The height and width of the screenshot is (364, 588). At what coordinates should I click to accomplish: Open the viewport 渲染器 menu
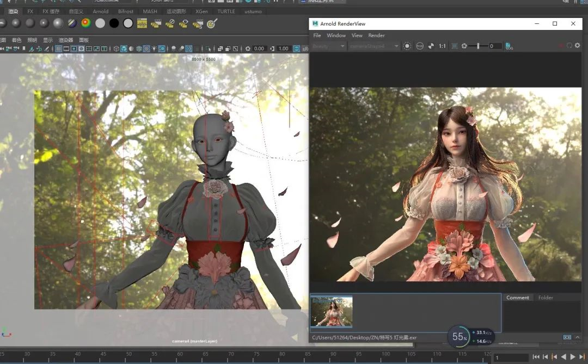click(66, 40)
